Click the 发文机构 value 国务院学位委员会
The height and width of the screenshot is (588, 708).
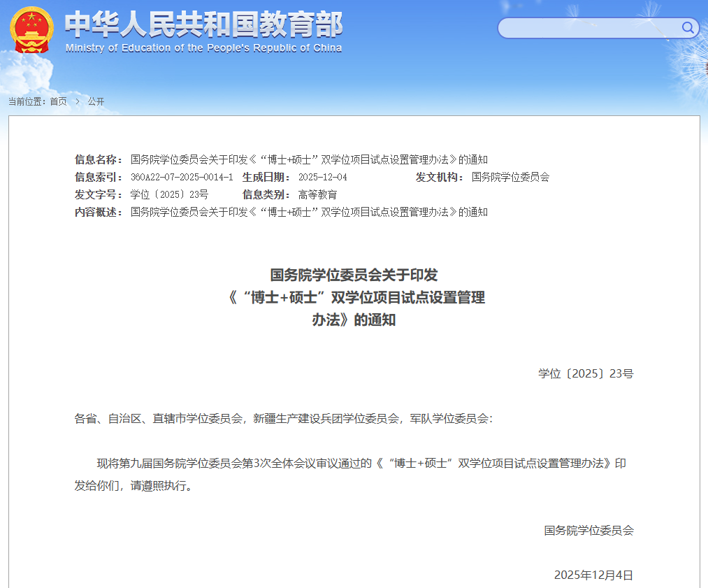click(x=510, y=177)
